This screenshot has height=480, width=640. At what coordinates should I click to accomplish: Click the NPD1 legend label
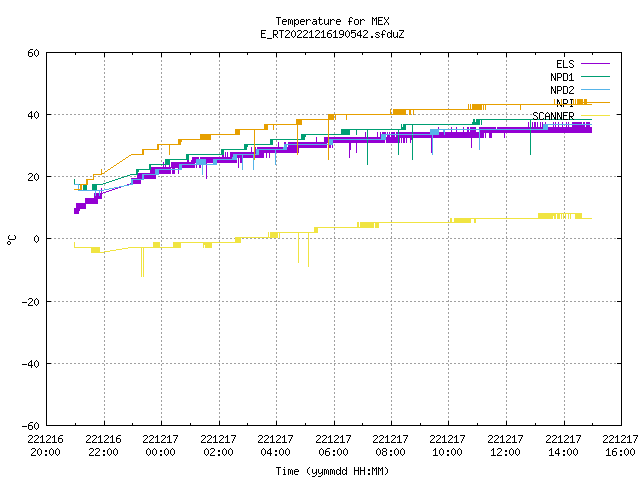[x=562, y=77]
